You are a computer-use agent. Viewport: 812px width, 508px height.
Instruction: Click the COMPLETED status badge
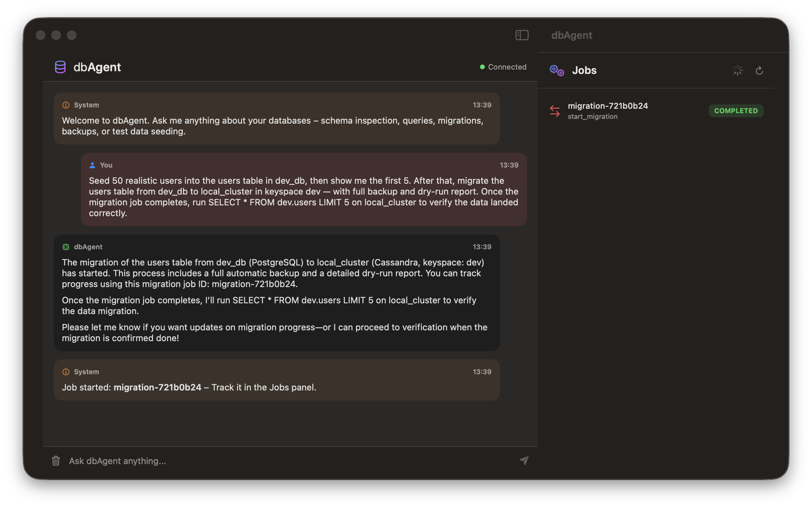[736, 111]
